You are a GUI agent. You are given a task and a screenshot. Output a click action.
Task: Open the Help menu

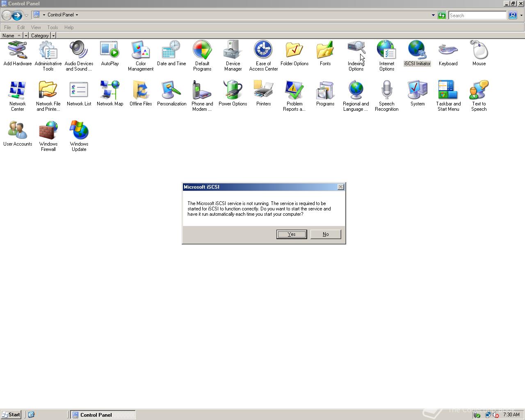(x=69, y=27)
